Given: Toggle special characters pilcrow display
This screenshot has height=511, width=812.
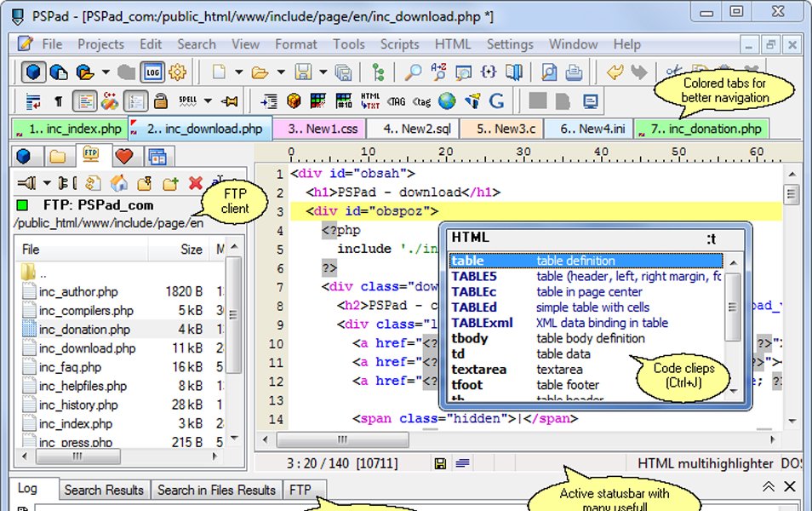Looking at the screenshot, I should pos(59,101).
